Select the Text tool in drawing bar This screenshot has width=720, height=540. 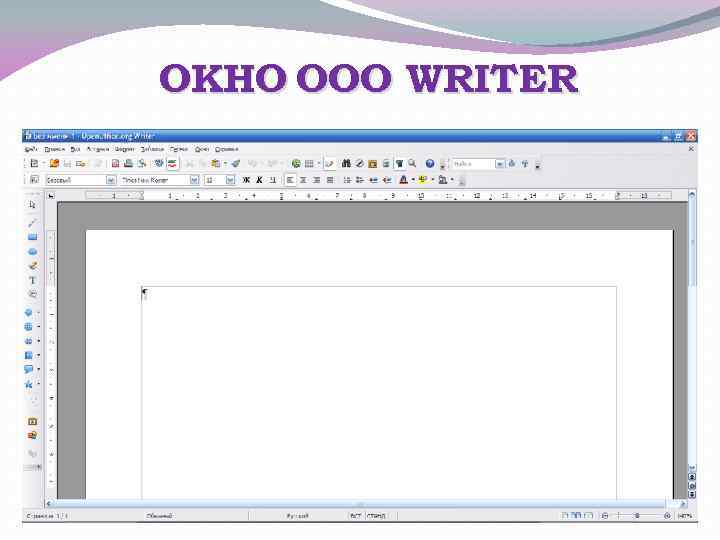coord(32,280)
